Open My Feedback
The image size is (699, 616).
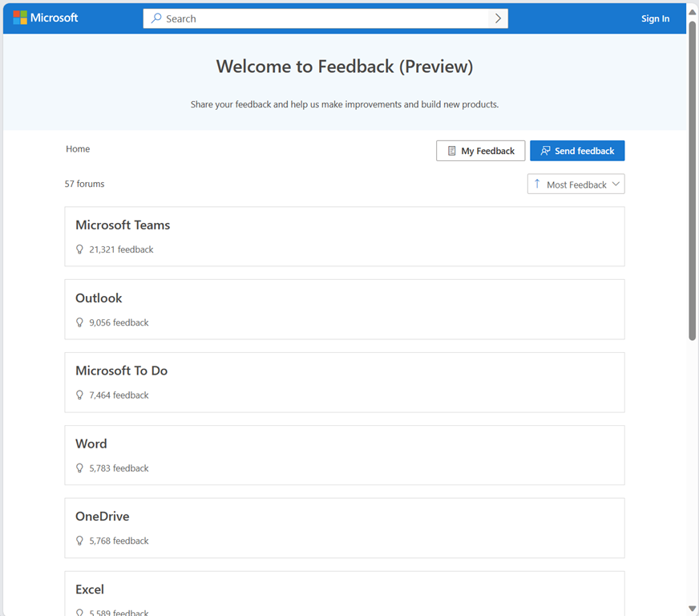coord(480,151)
